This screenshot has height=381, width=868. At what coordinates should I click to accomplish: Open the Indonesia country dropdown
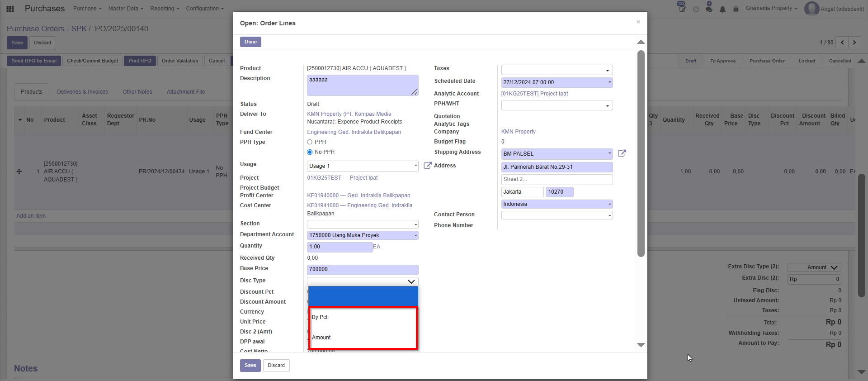click(557, 204)
